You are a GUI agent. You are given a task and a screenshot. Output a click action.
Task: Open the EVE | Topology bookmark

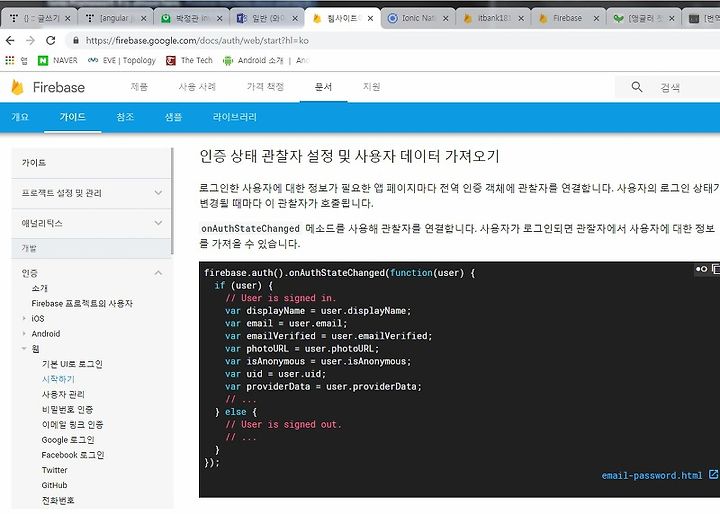click(122, 60)
